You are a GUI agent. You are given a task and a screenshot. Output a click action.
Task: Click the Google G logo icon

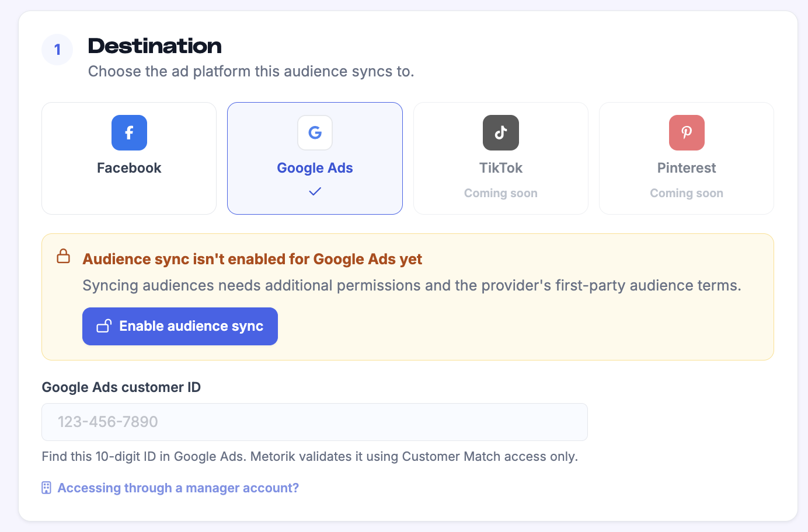coord(315,132)
